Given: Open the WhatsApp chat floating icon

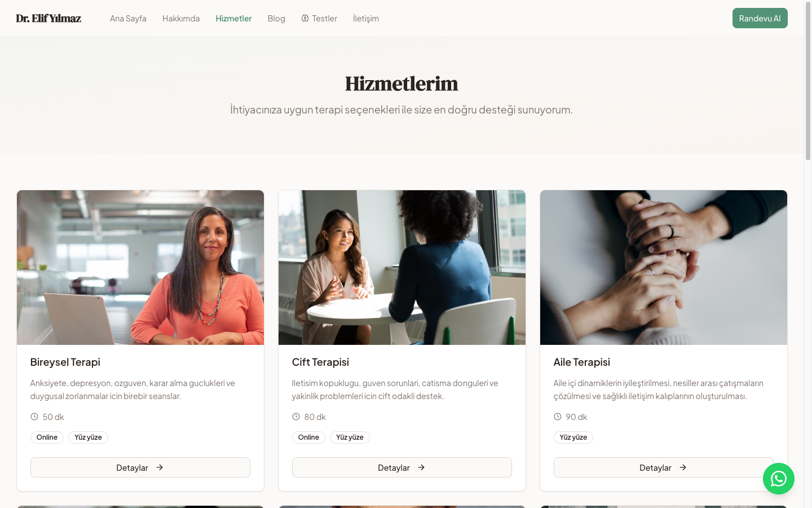Looking at the screenshot, I should 779,479.
